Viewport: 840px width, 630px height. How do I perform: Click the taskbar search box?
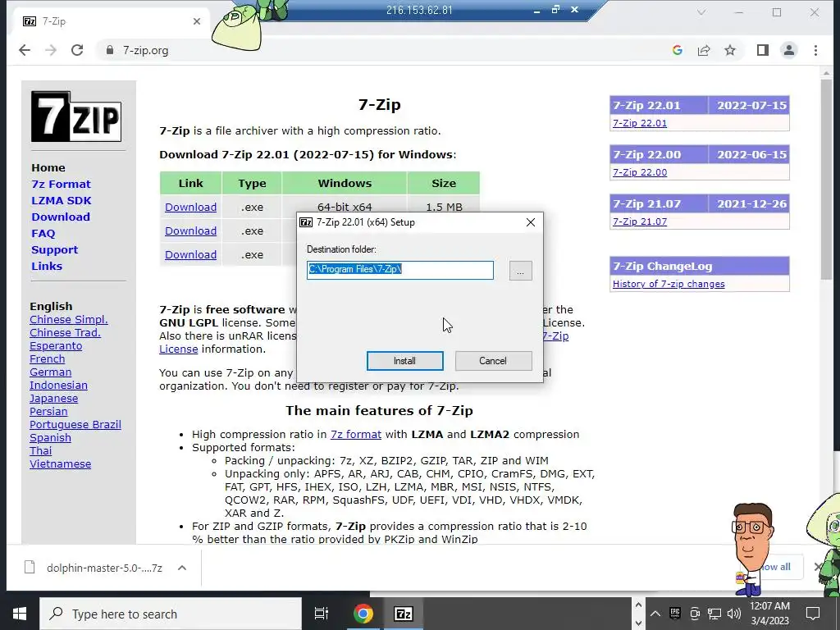click(171, 614)
